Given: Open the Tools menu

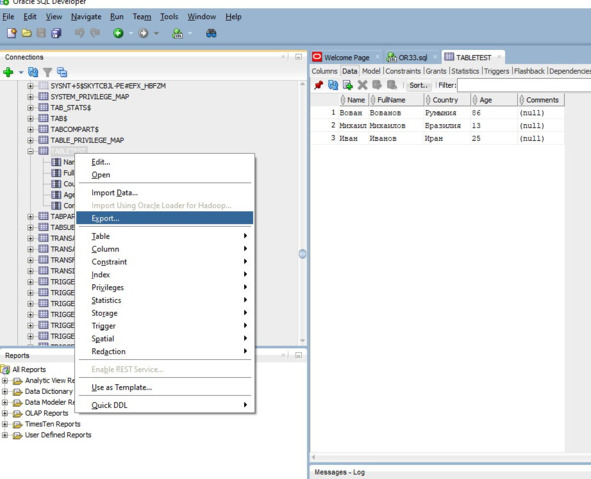Looking at the screenshot, I should pyautogui.click(x=169, y=17).
